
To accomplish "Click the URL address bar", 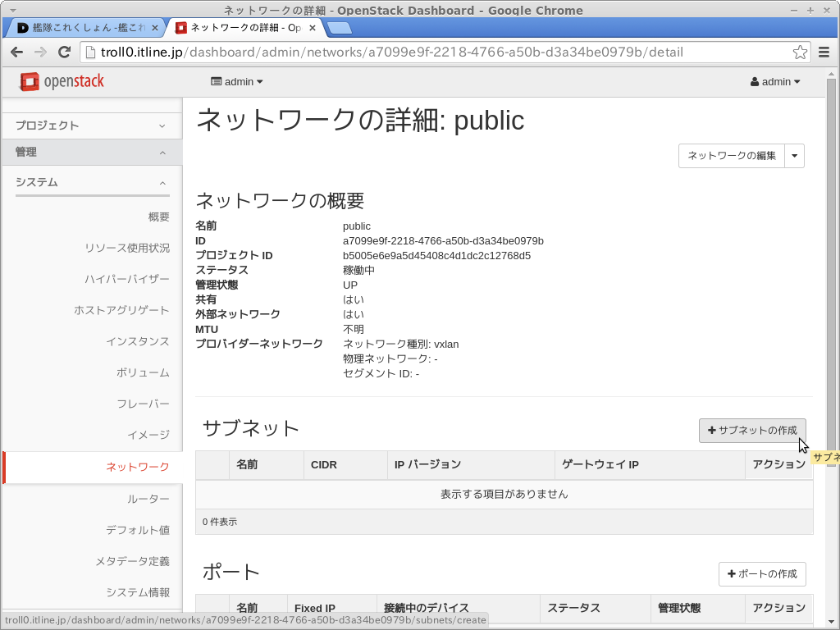I will pyautogui.click(x=435, y=52).
